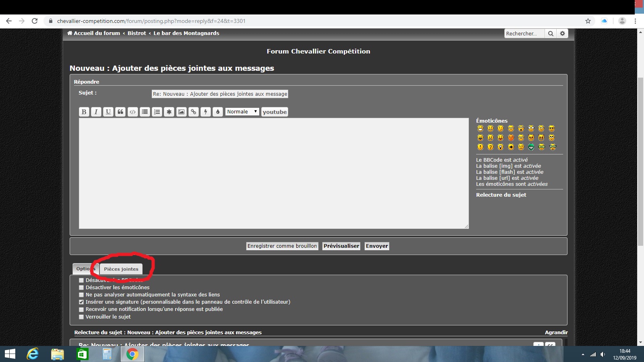Insert URL link via chain icon
This screenshot has width=644, height=362.
tap(194, 112)
